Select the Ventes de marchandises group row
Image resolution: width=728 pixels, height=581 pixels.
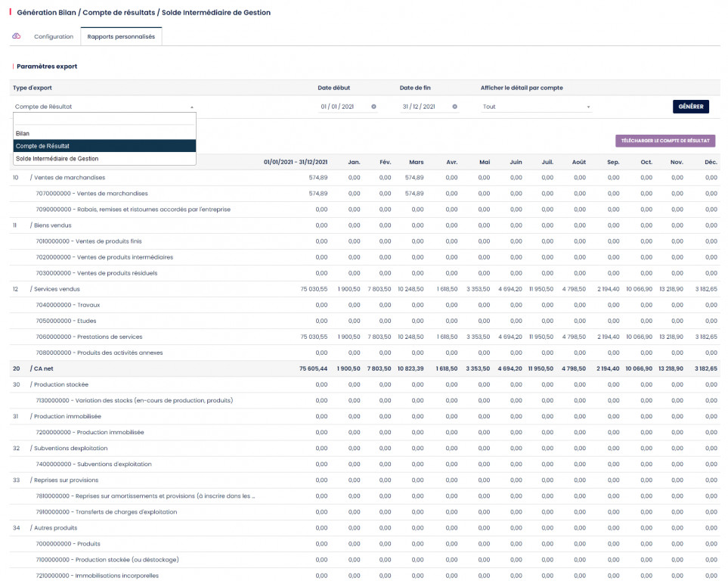pos(70,178)
